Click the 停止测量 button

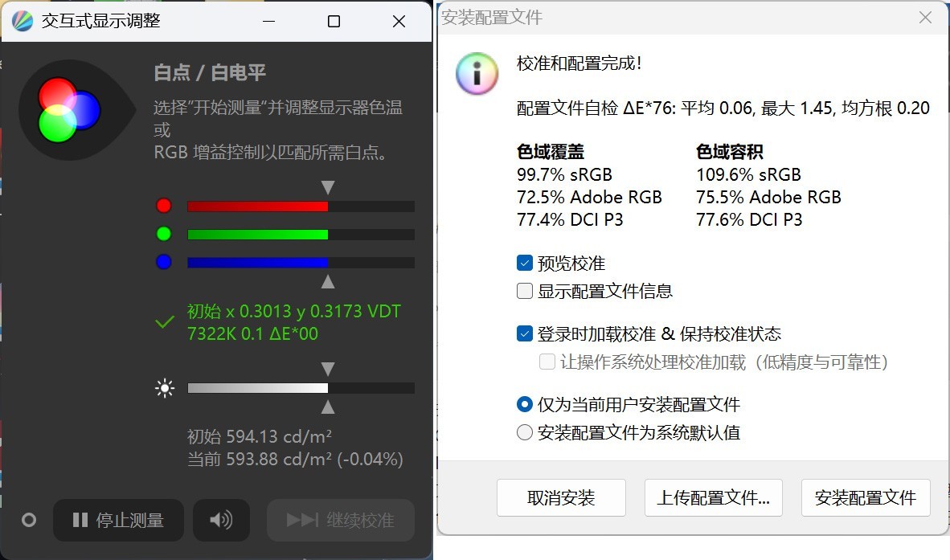[118, 520]
